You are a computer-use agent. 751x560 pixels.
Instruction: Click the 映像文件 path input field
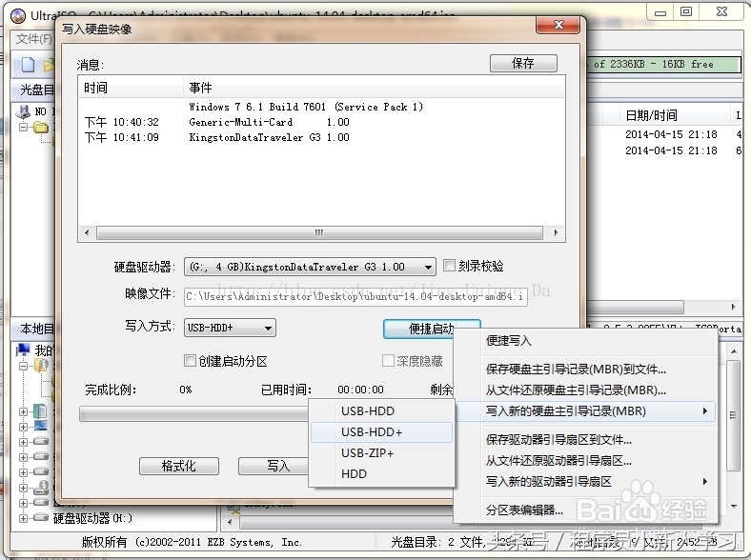(355, 297)
